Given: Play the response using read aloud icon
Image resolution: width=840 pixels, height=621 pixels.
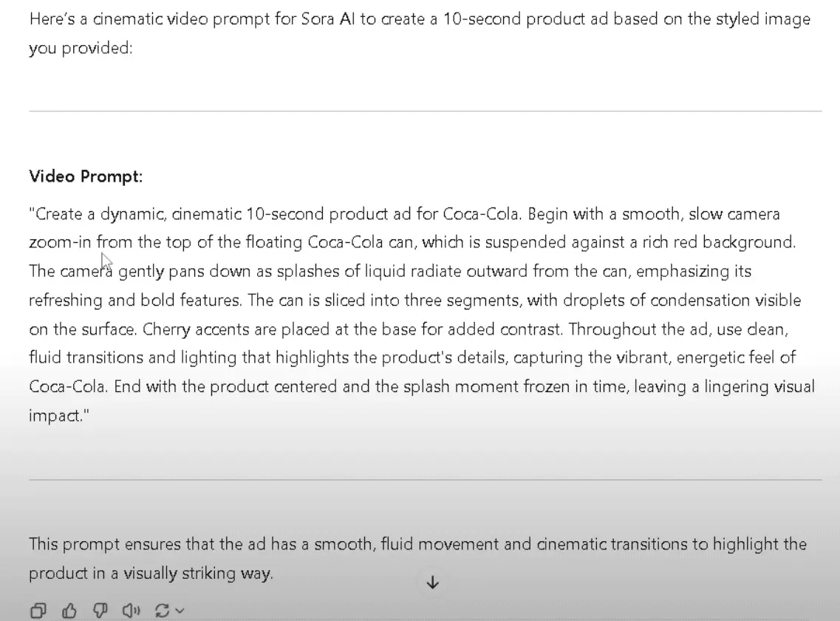Looking at the screenshot, I should tap(132, 610).
